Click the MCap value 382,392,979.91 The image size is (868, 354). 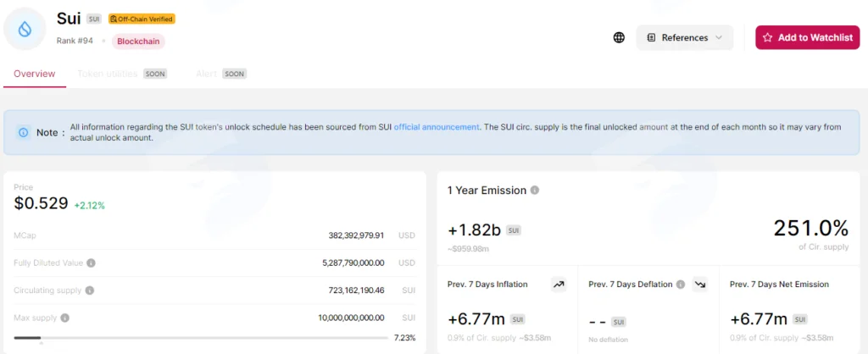pos(356,235)
